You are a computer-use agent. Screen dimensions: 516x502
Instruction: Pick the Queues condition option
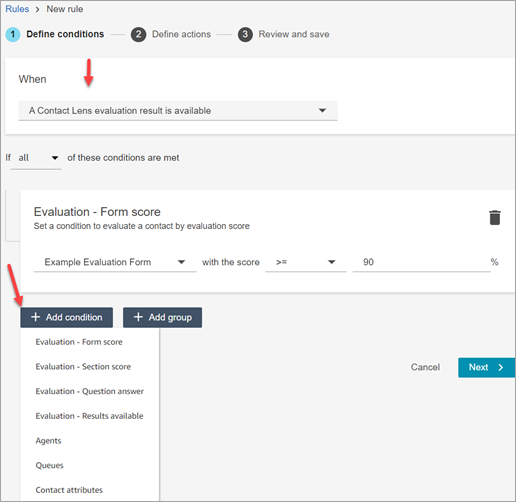(49, 465)
